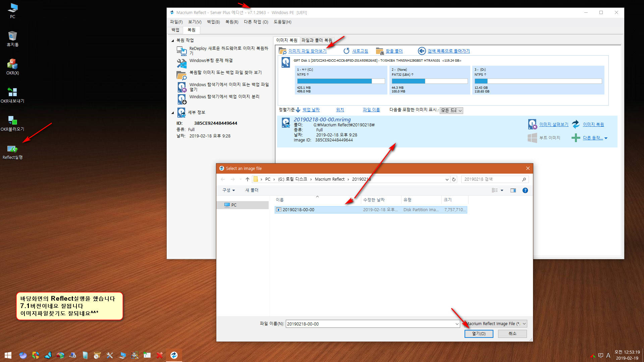Click the 취소 button
The image size is (644, 362).
point(512,334)
